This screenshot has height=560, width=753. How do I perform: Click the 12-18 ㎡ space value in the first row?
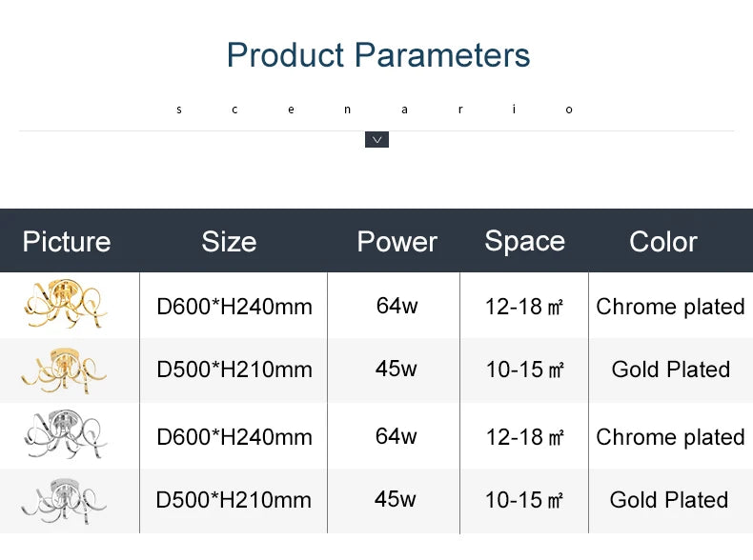point(524,307)
